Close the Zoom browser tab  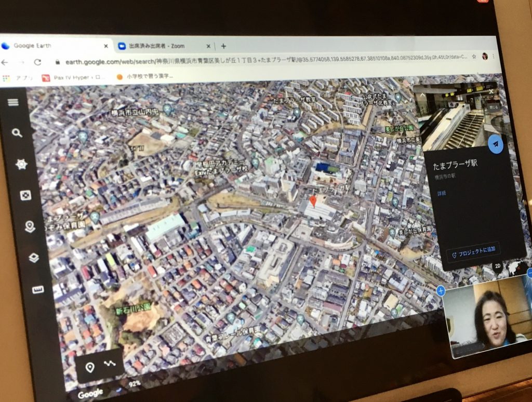pyautogui.click(x=208, y=46)
